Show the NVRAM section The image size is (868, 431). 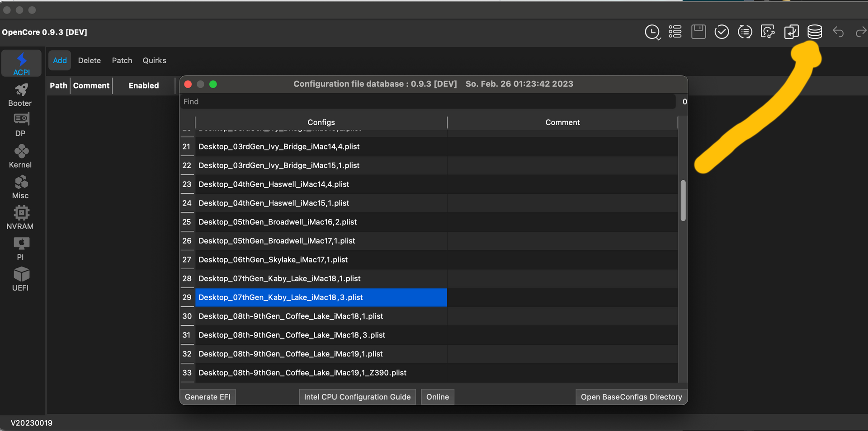tap(20, 218)
